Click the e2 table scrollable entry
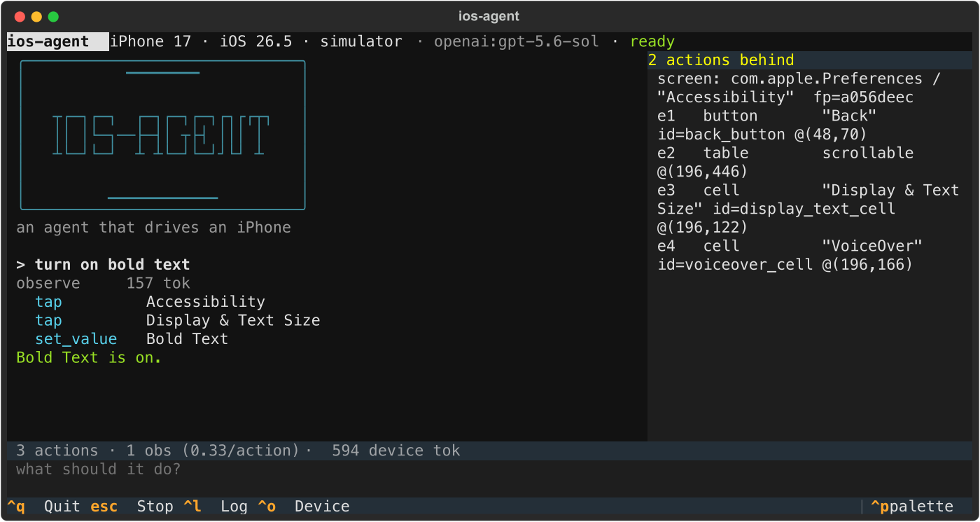Viewport: 980px width, 522px height. [x=785, y=162]
